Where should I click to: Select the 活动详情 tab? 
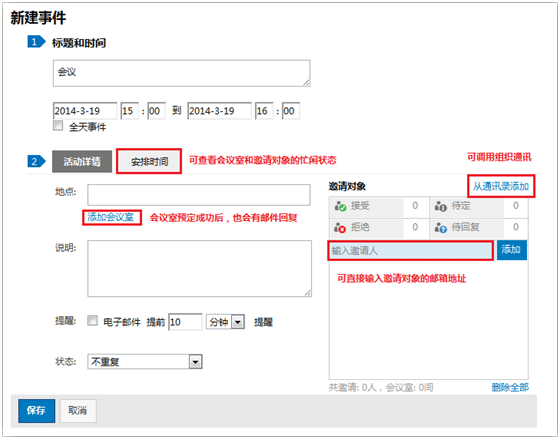click(x=82, y=161)
